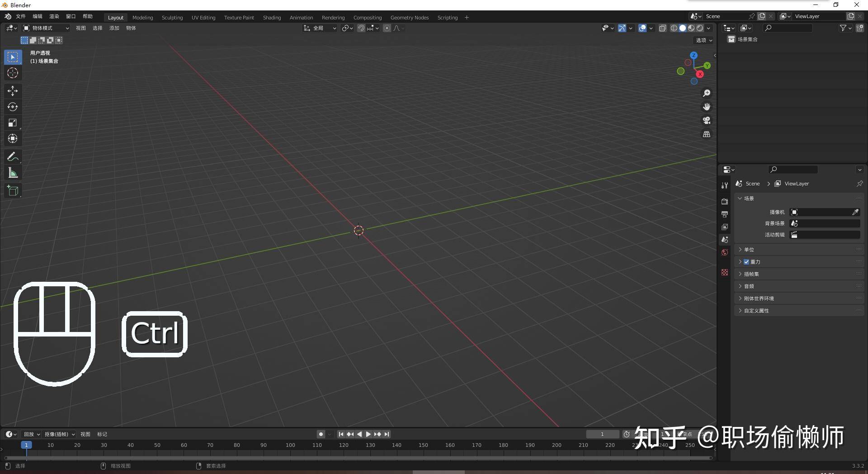Toggle camera view with the camera icon

point(706,120)
